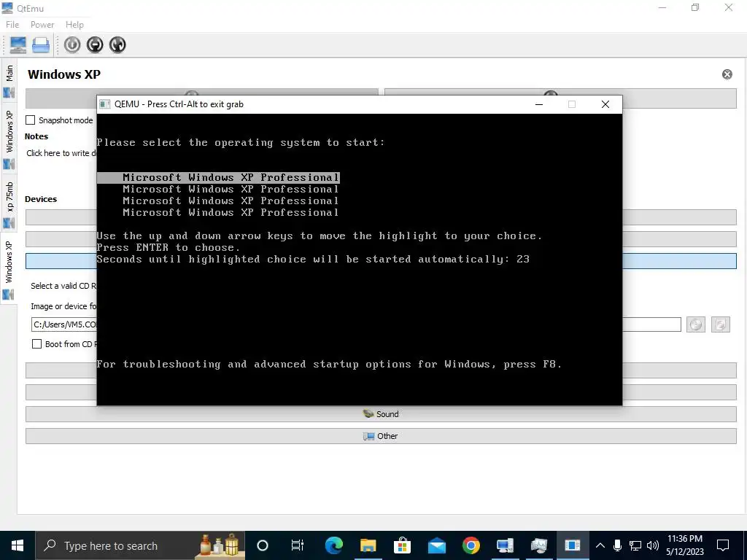
Task: Click the CD image file icon button
Action: (x=720, y=324)
